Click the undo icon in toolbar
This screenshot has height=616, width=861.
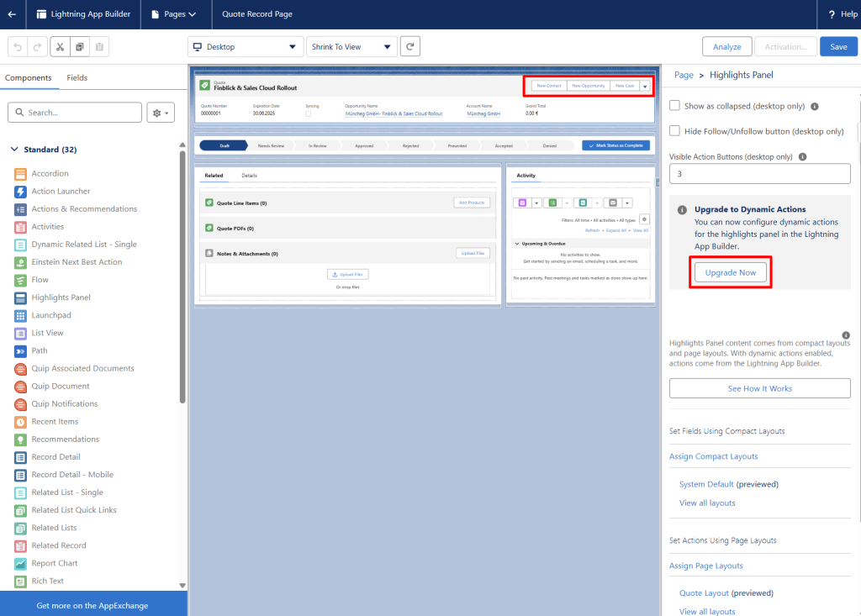[17, 47]
